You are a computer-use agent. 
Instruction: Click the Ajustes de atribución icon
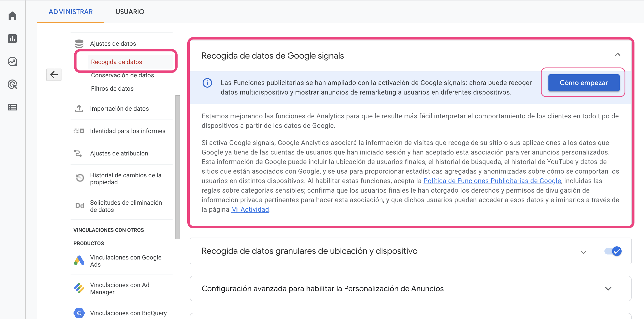pyautogui.click(x=78, y=153)
